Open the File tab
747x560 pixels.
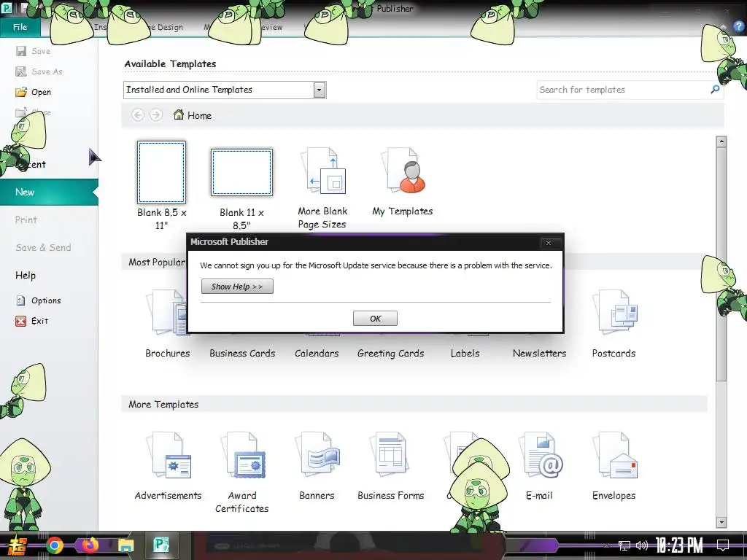(x=20, y=27)
